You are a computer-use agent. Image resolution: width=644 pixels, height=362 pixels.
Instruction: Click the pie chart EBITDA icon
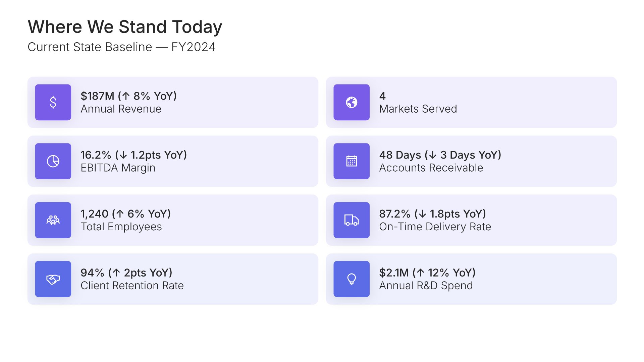(53, 161)
